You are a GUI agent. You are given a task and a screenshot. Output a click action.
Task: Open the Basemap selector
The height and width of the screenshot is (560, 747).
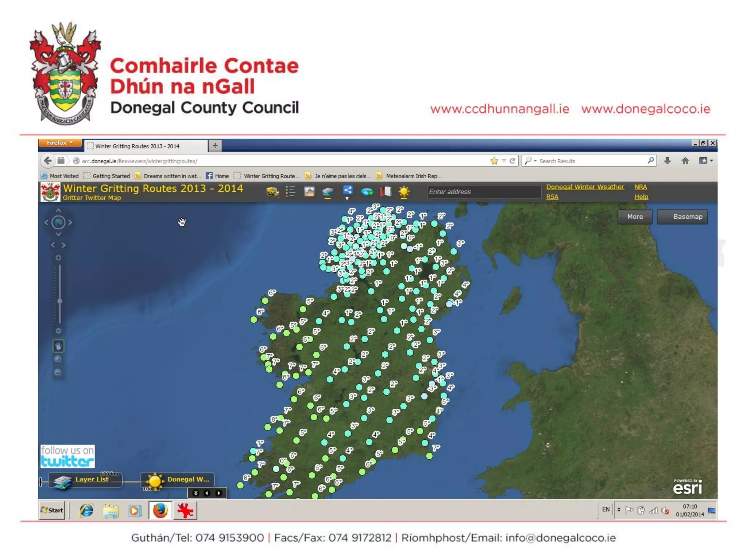682,217
